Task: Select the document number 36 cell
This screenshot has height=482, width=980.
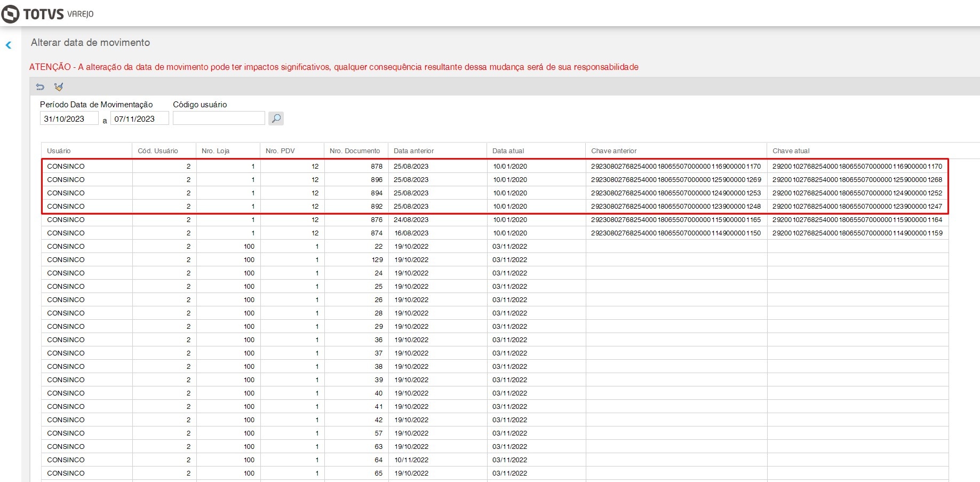Action: pos(356,339)
